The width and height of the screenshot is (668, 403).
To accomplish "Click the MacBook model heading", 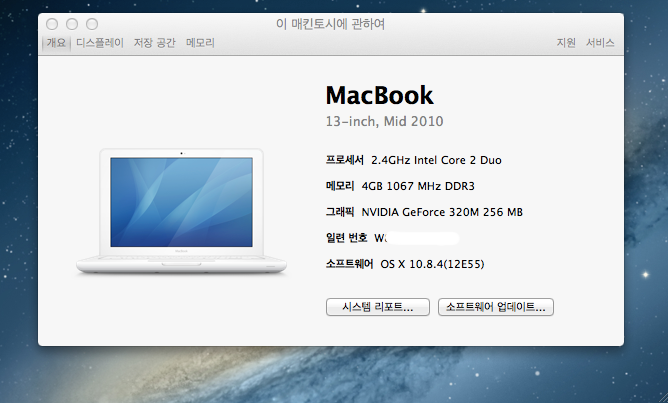I will pos(380,96).
